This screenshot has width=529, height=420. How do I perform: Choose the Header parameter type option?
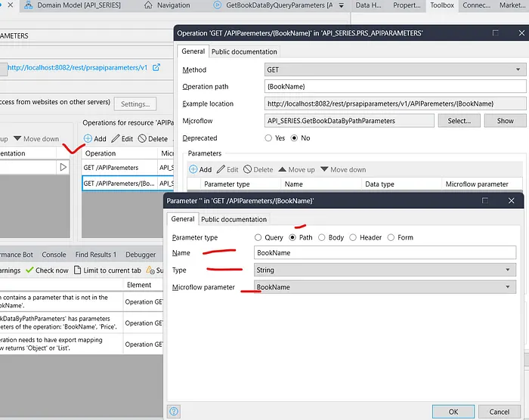click(x=354, y=237)
